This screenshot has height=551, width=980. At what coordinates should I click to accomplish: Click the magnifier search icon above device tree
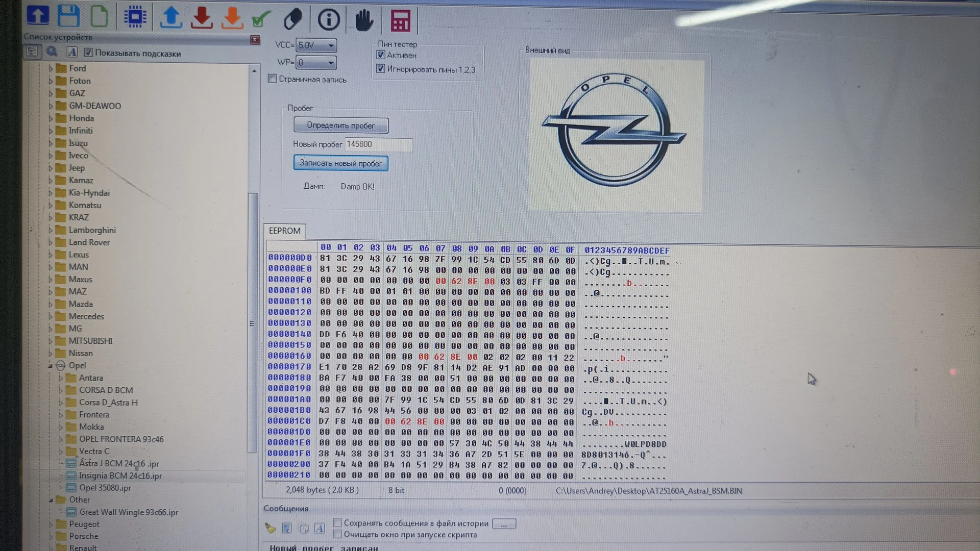pos(52,52)
